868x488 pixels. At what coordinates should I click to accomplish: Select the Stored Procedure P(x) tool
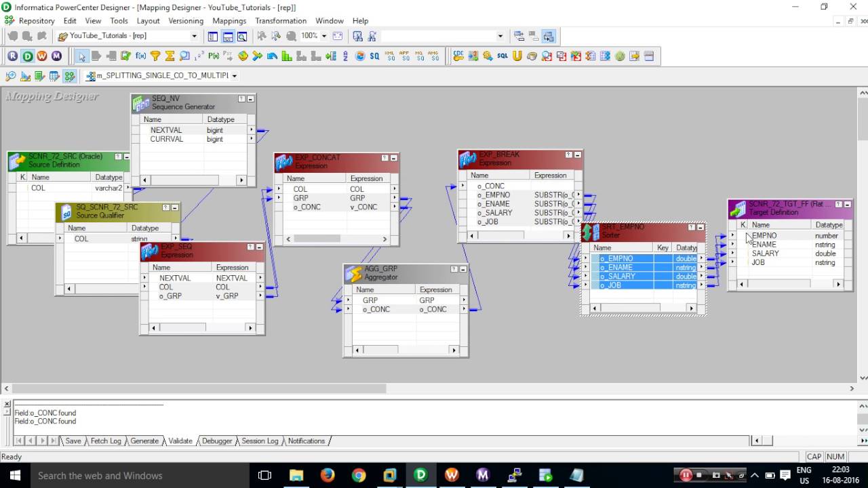click(x=214, y=56)
